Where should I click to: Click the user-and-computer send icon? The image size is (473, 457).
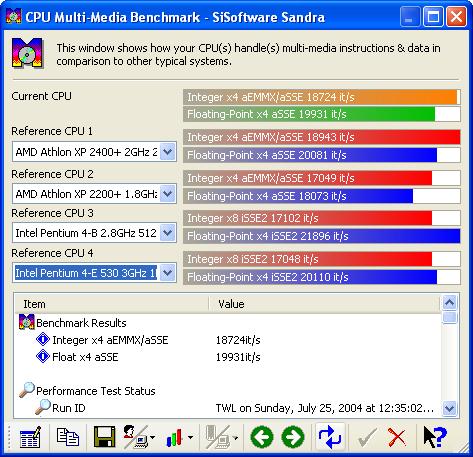pos(136,437)
